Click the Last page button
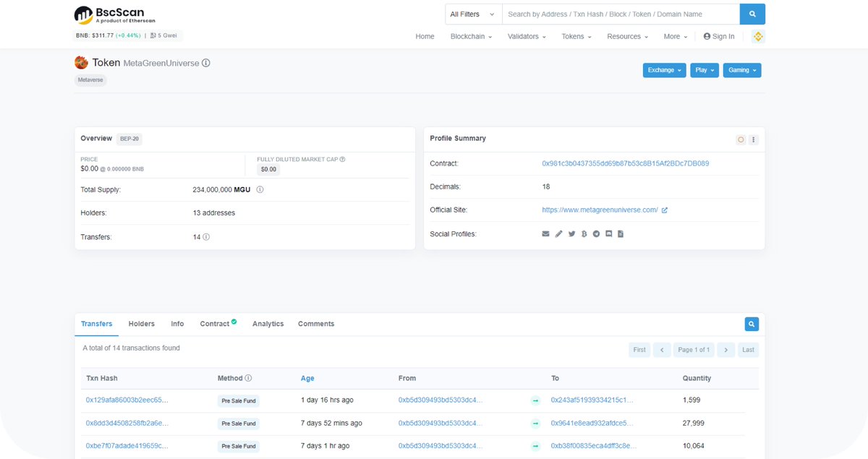Image resolution: width=868 pixels, height=459 pixels. coord(749,350)
